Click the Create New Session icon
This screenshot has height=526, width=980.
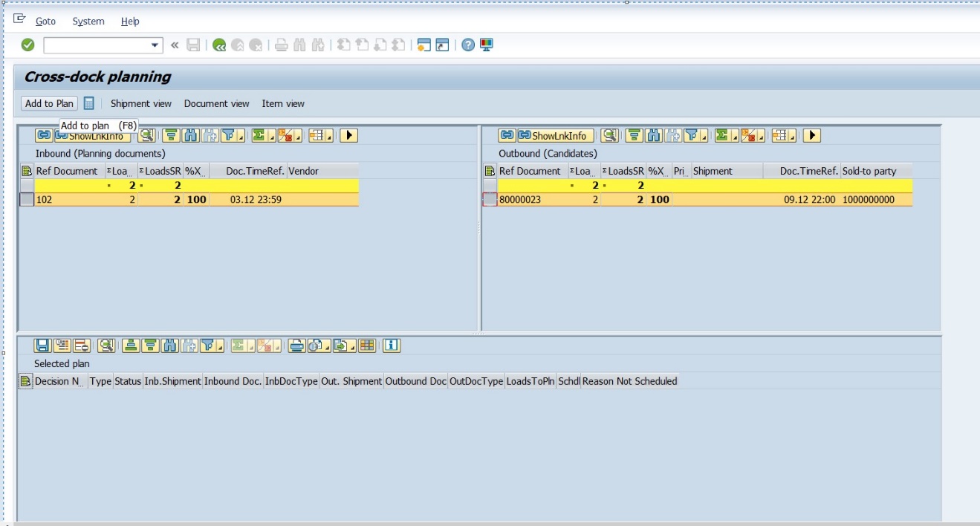tap(424, 45)
